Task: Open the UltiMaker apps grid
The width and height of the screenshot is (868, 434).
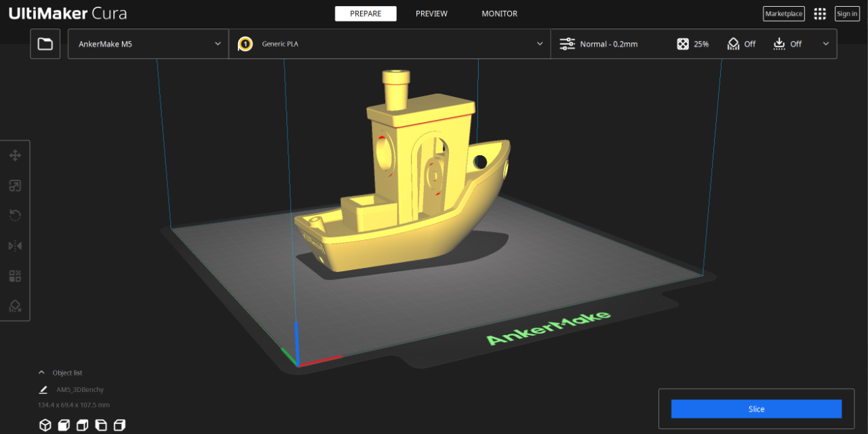Action: point(819,14)
